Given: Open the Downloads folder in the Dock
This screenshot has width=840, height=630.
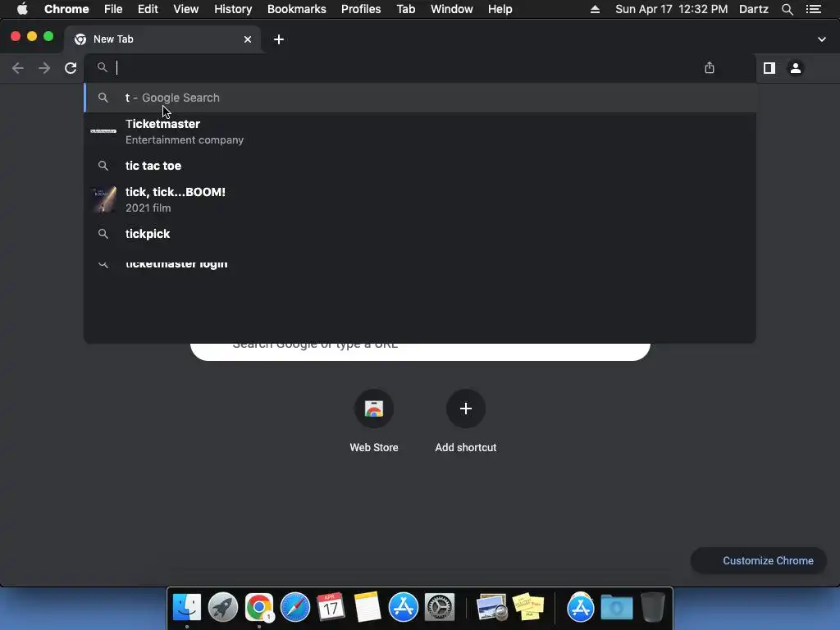Looking at the screenshot, I should [617, 607].
